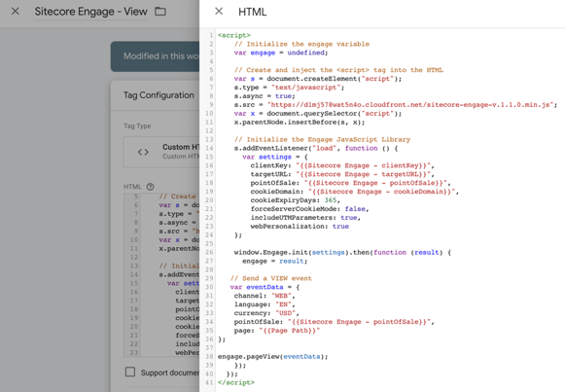Click the 'var engage = undefined;' line
This screenshot has height=392, width=565.
281,53
